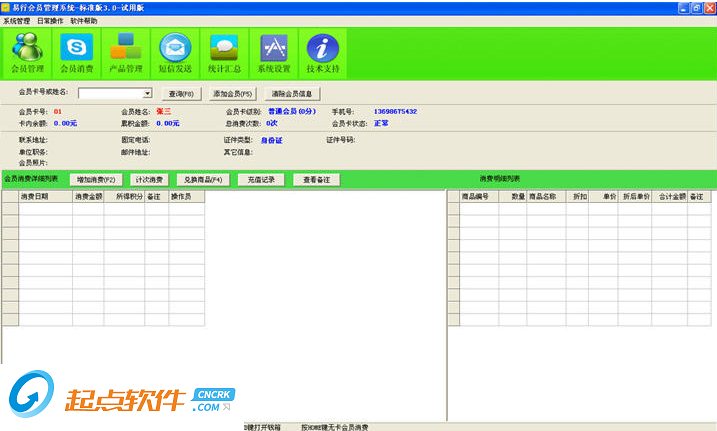Click the 所得积分 column header

point(124,197)
